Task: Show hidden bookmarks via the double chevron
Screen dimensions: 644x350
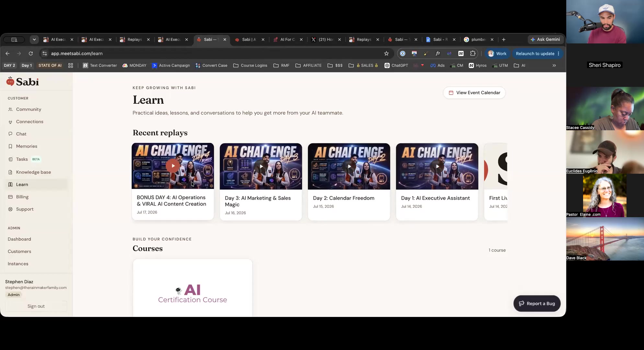Action: click(x=554, y=65)
